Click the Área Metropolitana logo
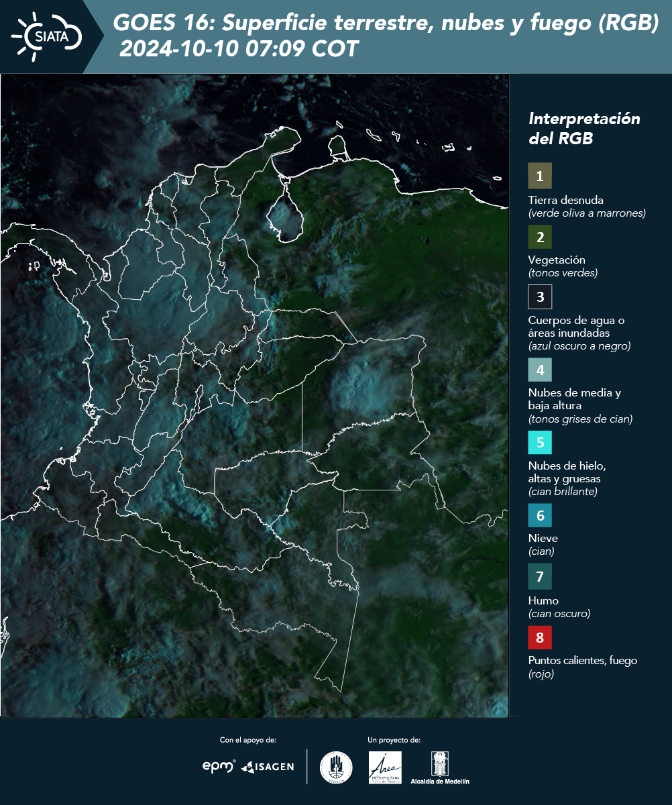672x805 pixels. 386,767
